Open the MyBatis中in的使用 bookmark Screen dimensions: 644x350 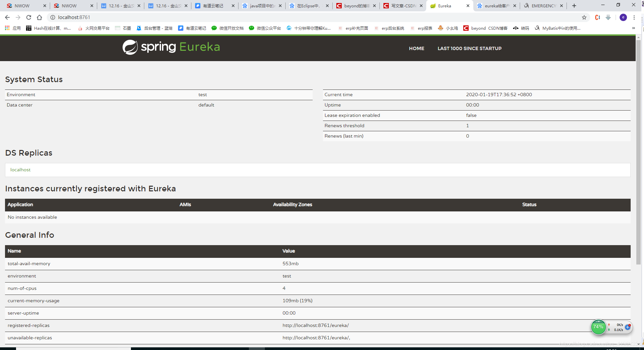[557, 28]
